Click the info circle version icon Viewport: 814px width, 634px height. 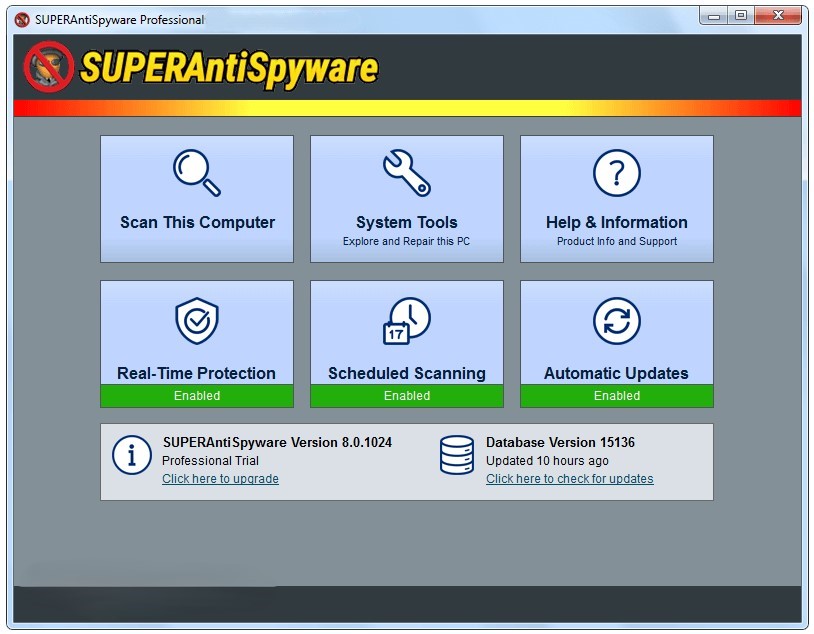(x=131, y=455)
